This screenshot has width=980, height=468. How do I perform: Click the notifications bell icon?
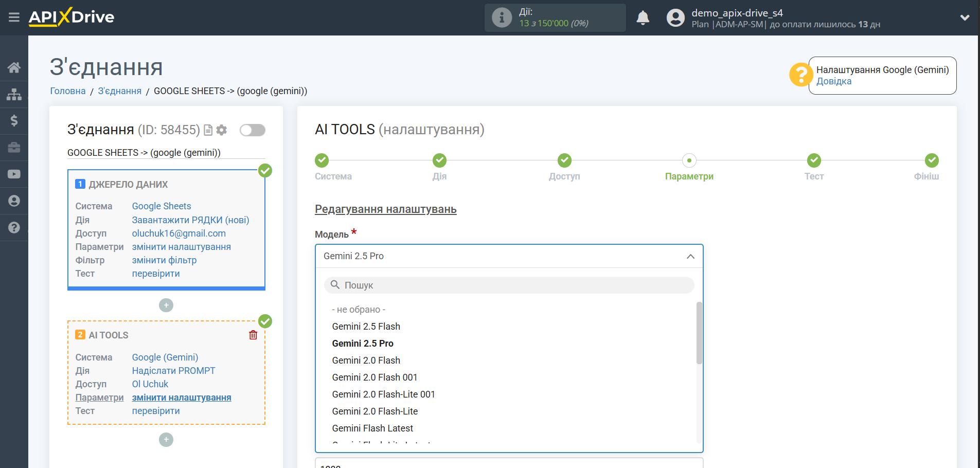coord(643,18)
